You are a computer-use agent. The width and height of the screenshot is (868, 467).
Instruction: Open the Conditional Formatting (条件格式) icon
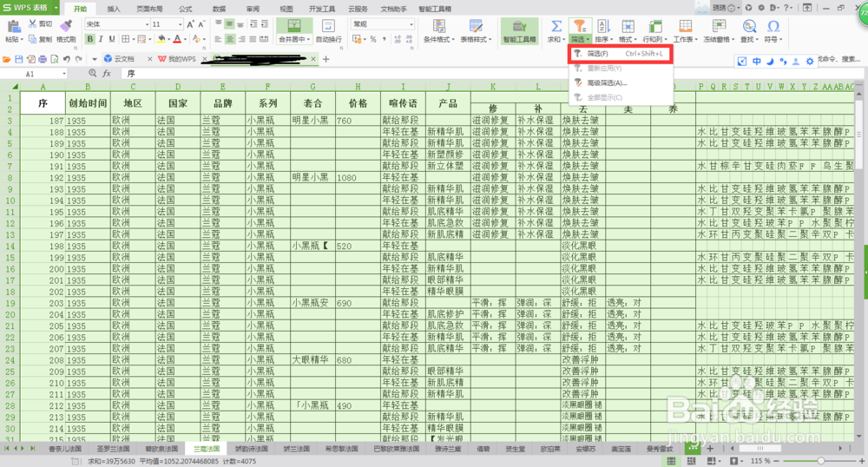439,26
